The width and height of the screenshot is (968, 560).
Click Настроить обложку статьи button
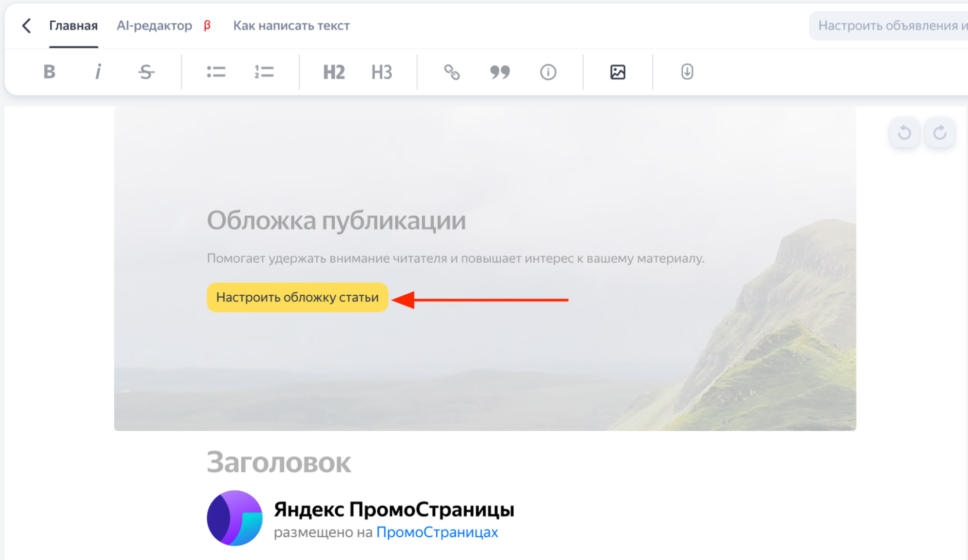tap(297, 297)
